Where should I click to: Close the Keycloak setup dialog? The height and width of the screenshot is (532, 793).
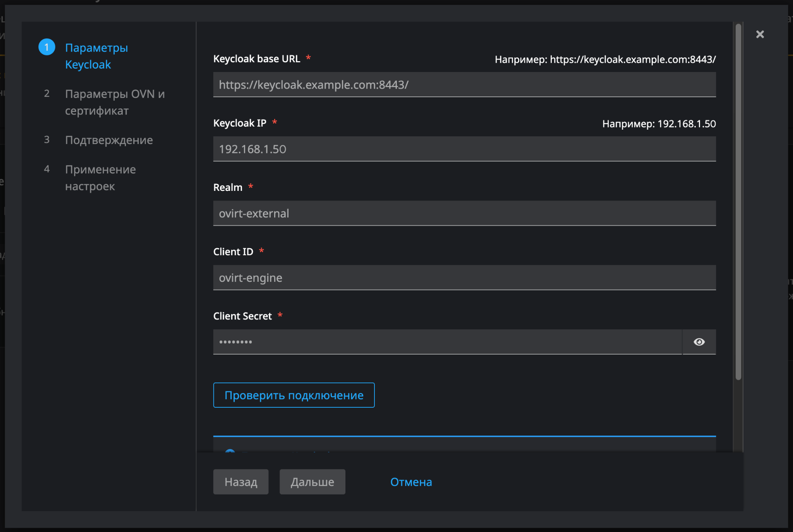coord(760,34)
